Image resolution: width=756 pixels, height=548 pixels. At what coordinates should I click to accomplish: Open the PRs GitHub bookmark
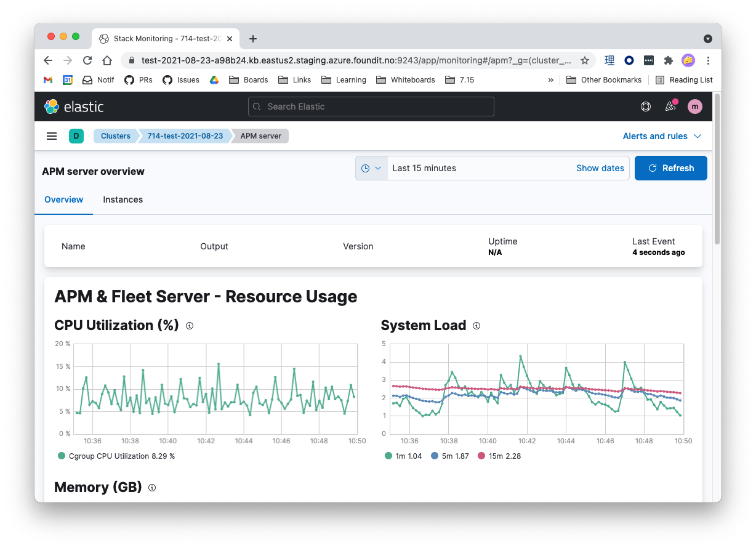point(139,80)
